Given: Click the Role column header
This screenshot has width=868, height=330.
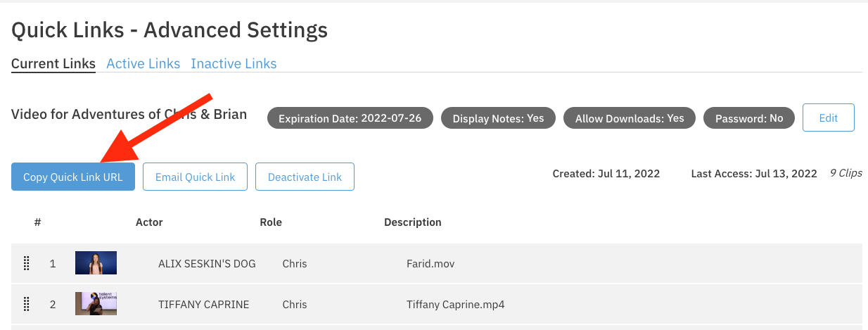Looking at the screenshot, I should click(271, 222).
